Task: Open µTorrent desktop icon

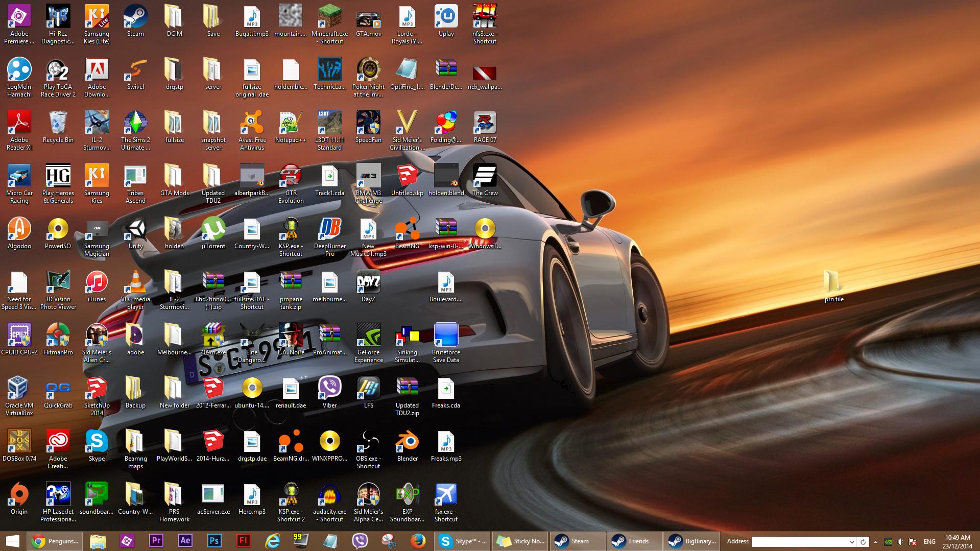Action: [213, 234]
